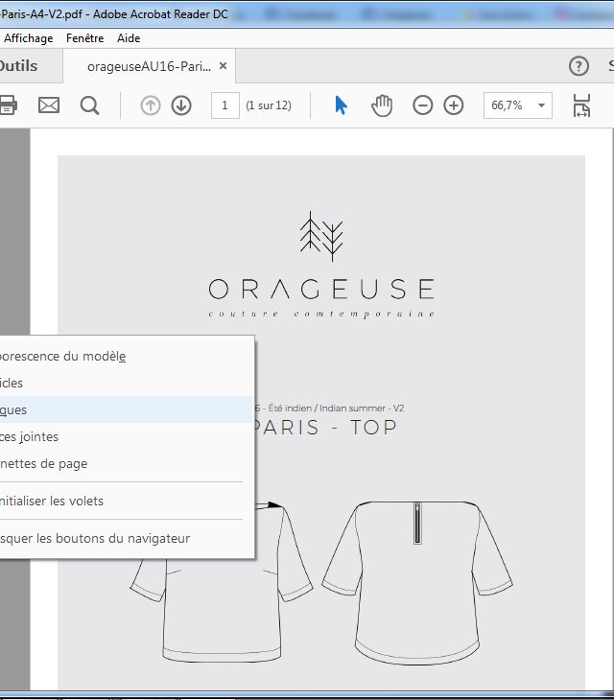Choose 'Pièces jointes' menu entry
The image size is (614, 700).
pos(126,436)
